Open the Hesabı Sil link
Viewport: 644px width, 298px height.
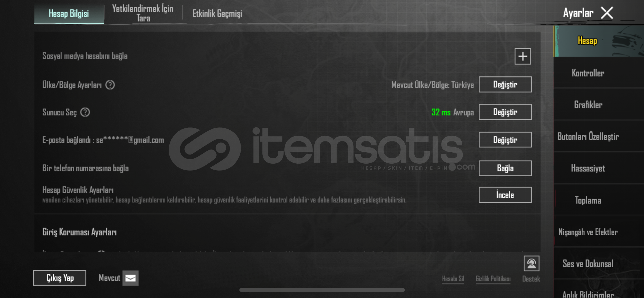coord(453,279)
